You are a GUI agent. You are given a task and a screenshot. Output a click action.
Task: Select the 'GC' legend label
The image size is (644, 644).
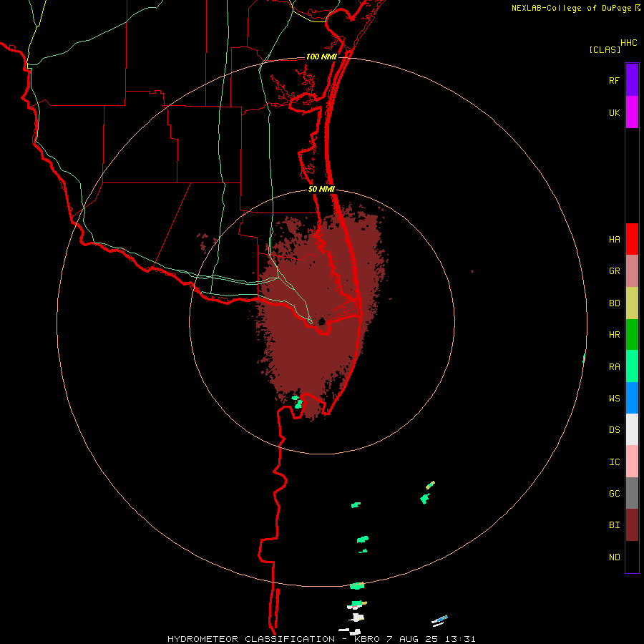coord(614,493)
